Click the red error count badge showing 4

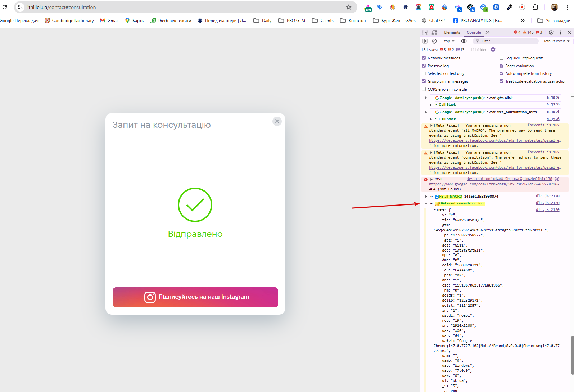point(517,32)
